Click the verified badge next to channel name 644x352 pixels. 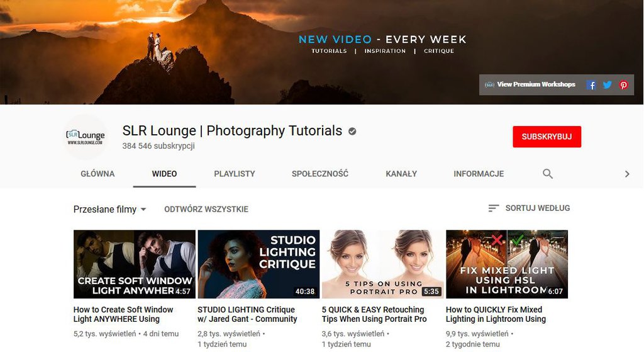(x=352, y=131)
